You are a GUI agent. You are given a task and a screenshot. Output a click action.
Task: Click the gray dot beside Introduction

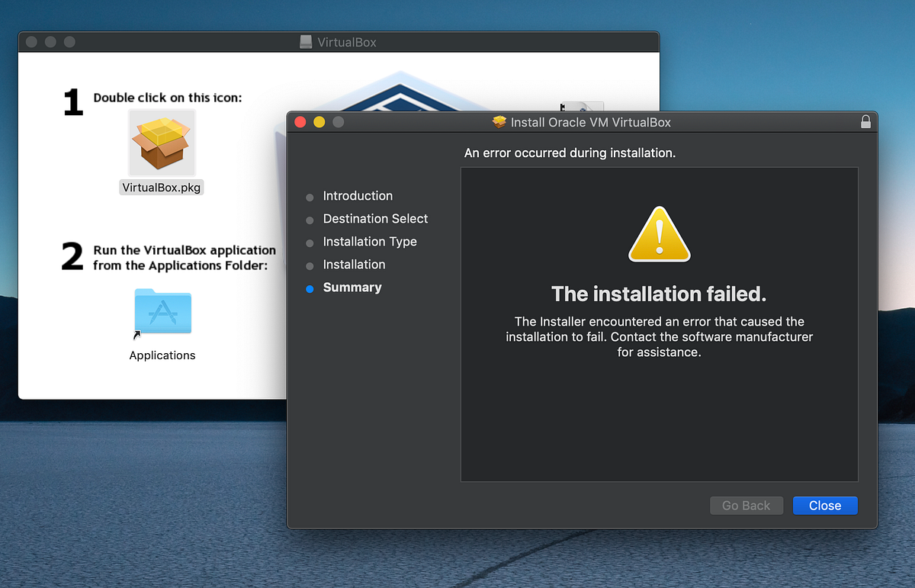(x=310, y=197)
